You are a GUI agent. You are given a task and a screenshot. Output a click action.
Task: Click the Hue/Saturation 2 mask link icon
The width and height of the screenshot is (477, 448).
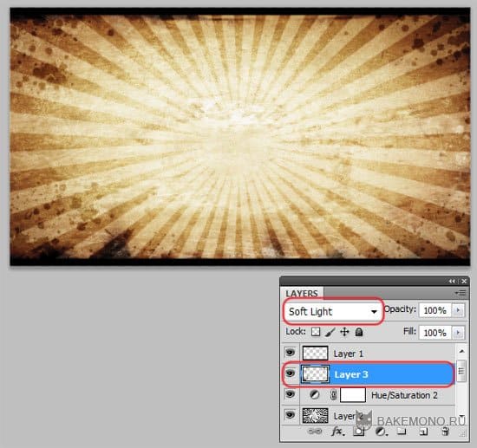click(x=333, y=395)
